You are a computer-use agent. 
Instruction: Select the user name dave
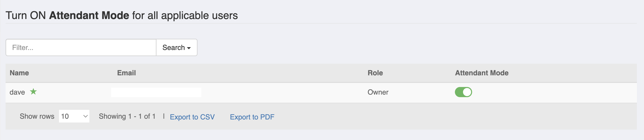(x=17, y=92)
